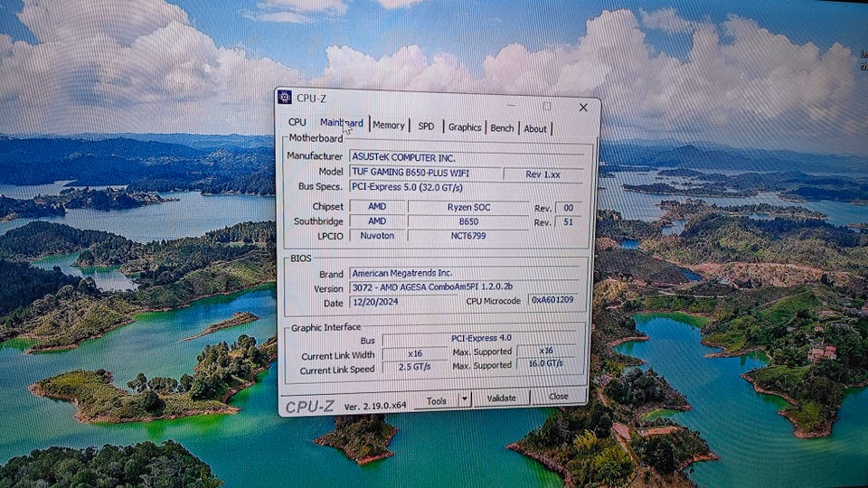Click the CPU-Z app icon in title bar

point(285,97)
